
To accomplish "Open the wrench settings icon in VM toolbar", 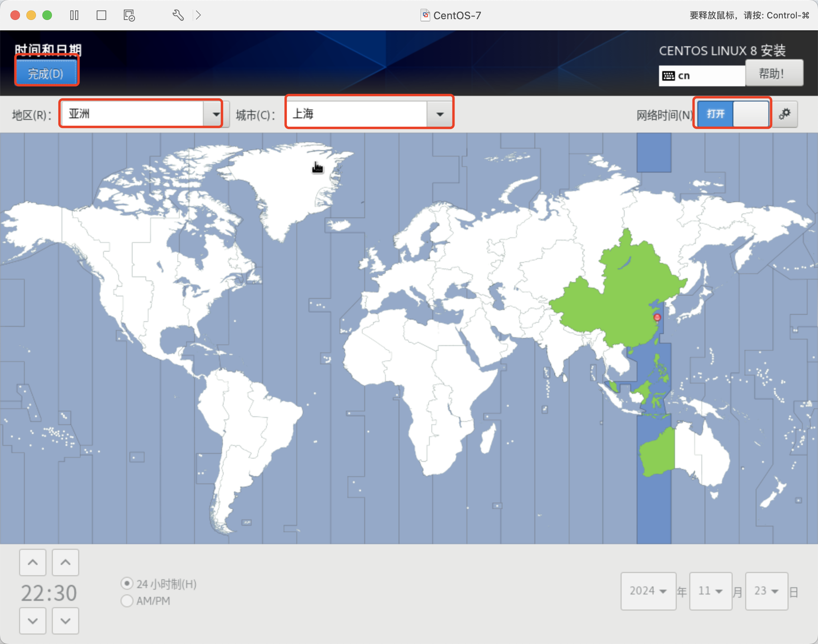I will coord(178,15).
